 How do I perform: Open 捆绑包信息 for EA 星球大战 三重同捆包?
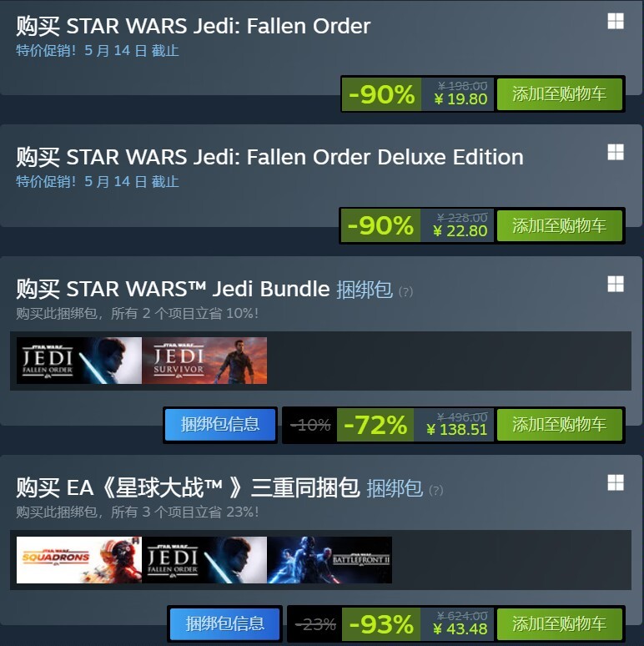[x=225, y=623]
